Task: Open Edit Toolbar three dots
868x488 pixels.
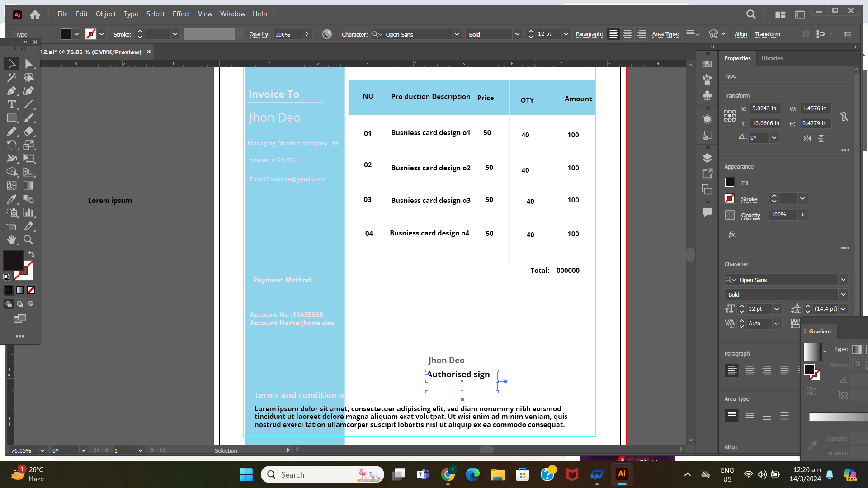Action: click(20, 336)
